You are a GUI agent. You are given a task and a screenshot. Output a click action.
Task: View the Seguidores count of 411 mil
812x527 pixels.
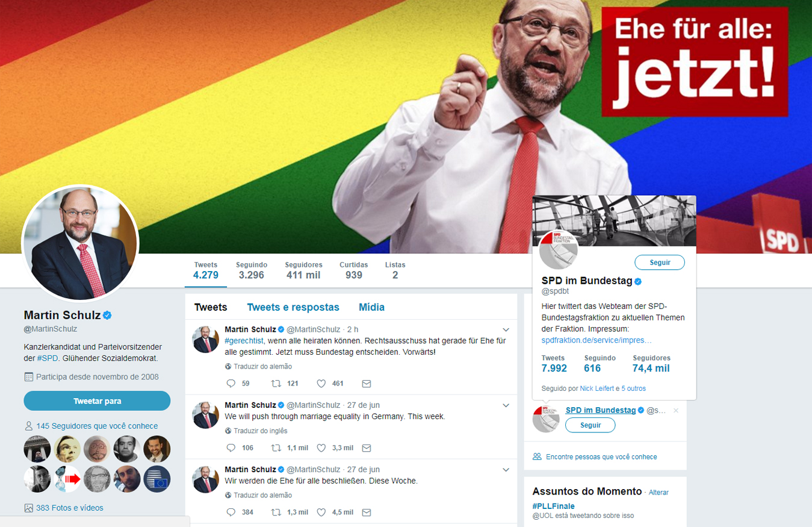[x=303, y=270]
